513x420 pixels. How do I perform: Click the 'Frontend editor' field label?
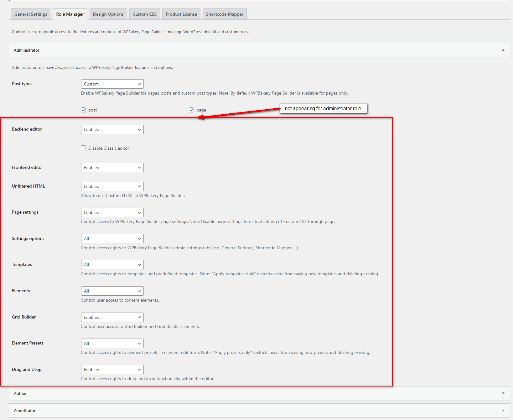pyautogui.click(x=28, y=167)
